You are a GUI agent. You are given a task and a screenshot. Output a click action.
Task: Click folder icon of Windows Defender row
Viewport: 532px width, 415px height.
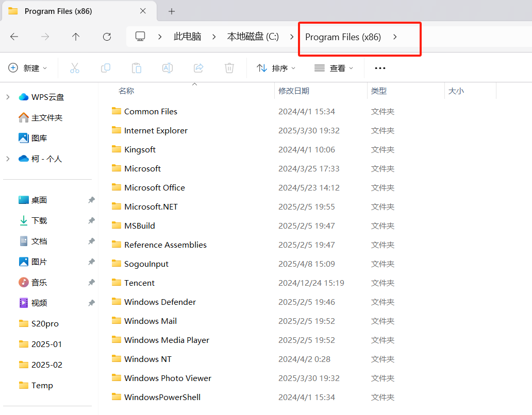click(x=117, y=302)
